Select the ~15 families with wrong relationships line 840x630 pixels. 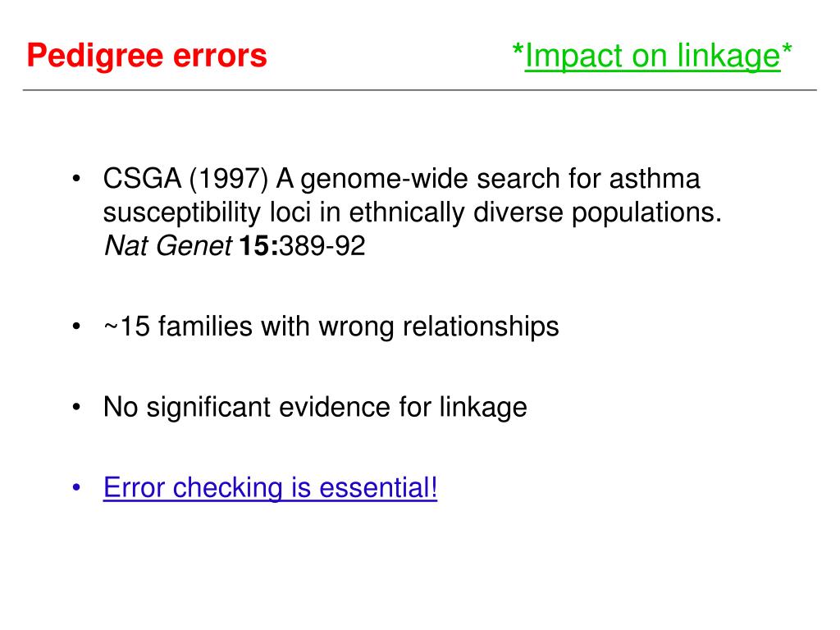coord(331,326)
